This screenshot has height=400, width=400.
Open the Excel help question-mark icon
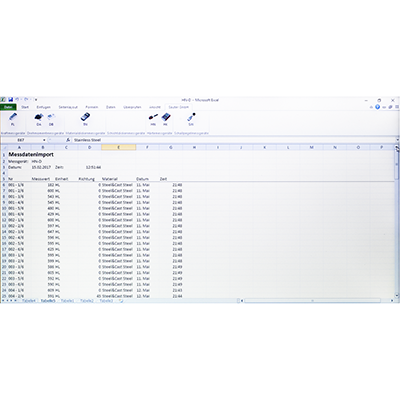click(377, 107)
